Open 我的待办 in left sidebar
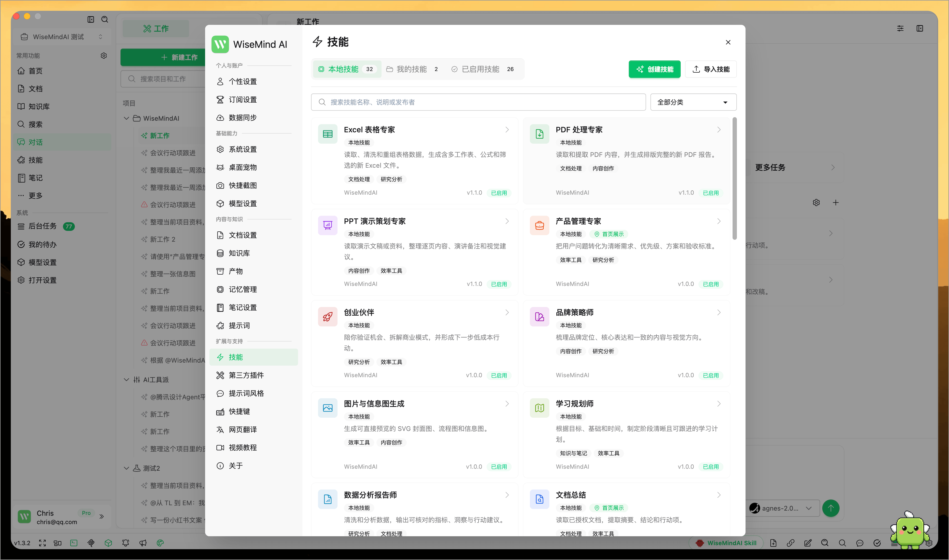Image resolution: width=949 pixels, height=560 pixels. tap(62, 245)
